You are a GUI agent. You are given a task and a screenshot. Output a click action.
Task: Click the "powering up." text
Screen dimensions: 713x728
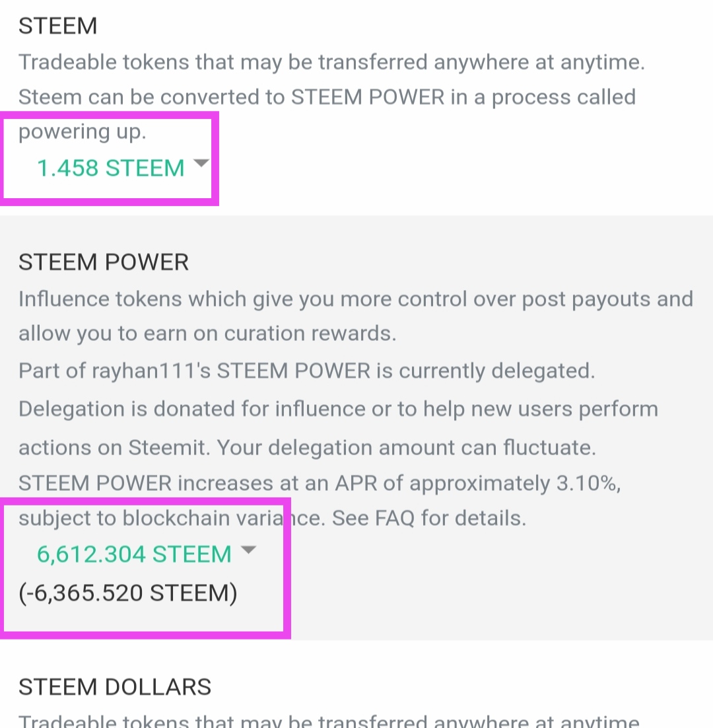click(x=82, y=131)
